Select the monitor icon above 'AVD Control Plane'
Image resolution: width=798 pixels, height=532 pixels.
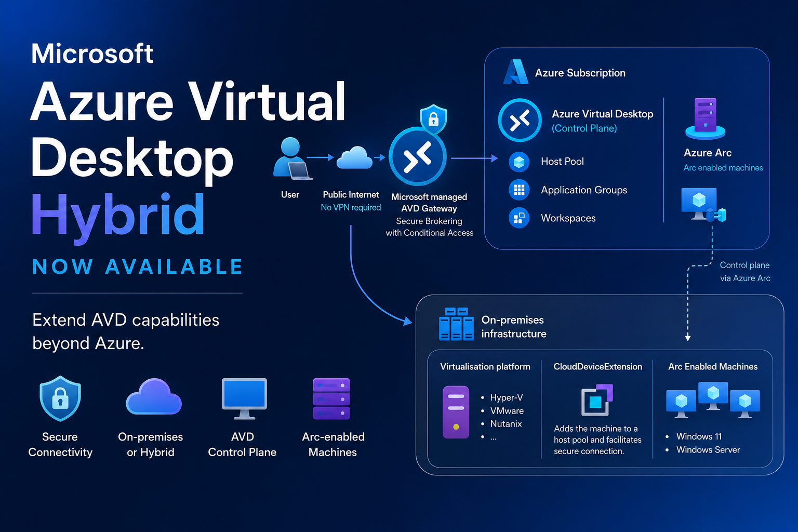click(244, 398)
